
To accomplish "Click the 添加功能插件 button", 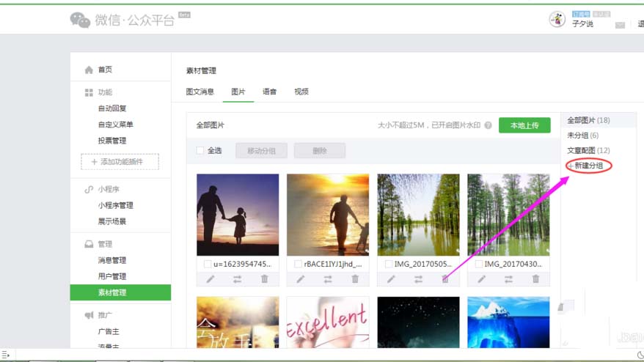I will (x=120, y=162).
